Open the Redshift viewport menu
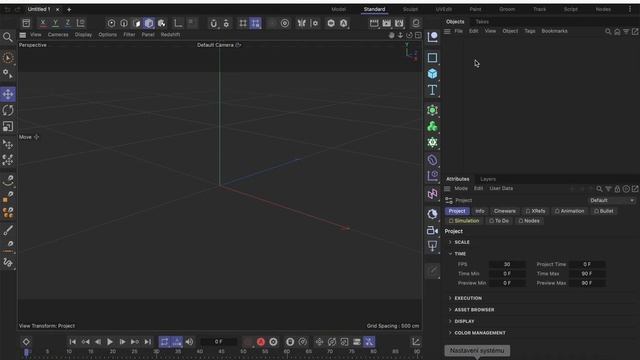 coord(170,35)
